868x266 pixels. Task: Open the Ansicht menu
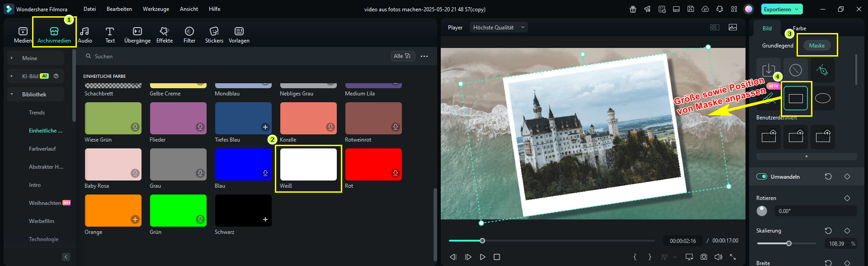[189, 9]
